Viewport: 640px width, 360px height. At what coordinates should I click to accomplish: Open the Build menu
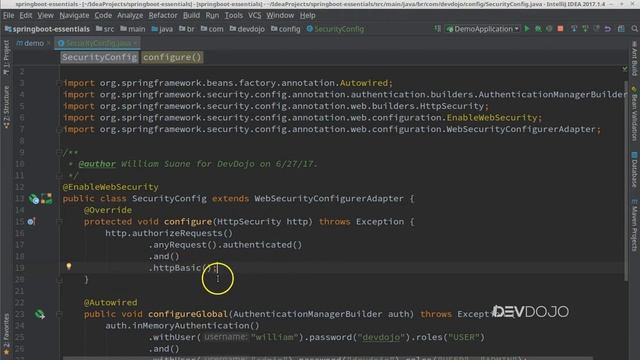click(191, 16)
